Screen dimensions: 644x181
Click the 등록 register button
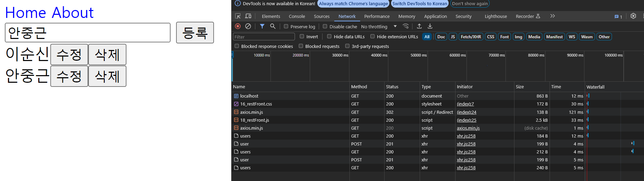click(x=195, y=33)
